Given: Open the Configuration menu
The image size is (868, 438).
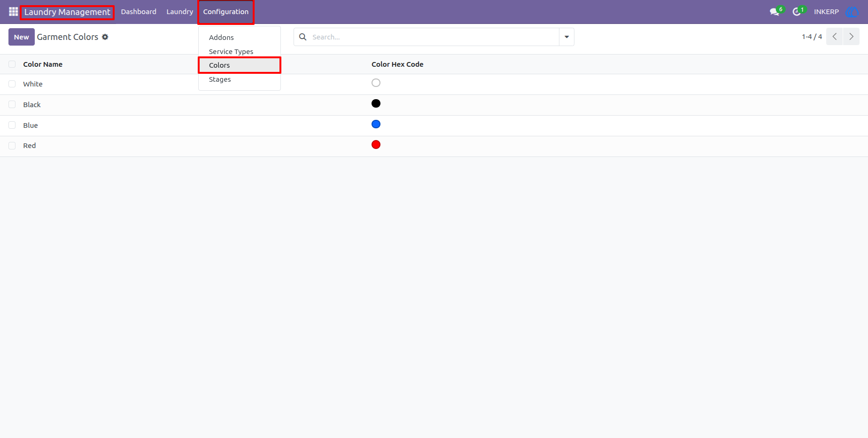Looking at the screenshot, I should click(226, 12).
